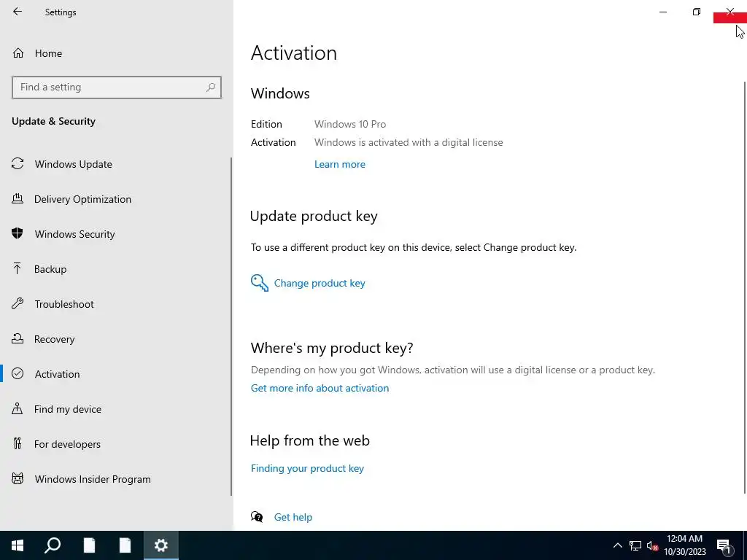The image size is (747, 560).
Task: Click the magnifier icon in Find a setting
Action: (x=211, y=87)
